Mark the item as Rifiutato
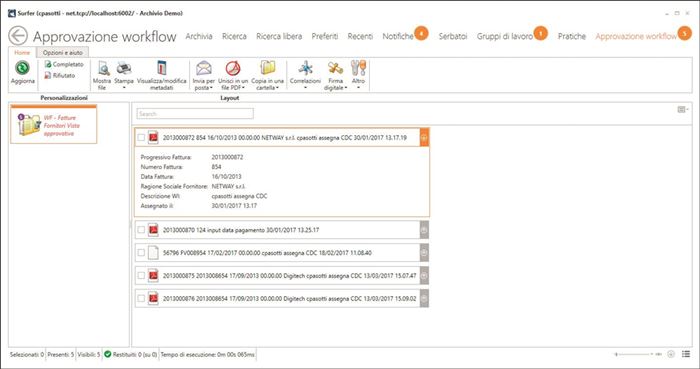 (60, 75)
